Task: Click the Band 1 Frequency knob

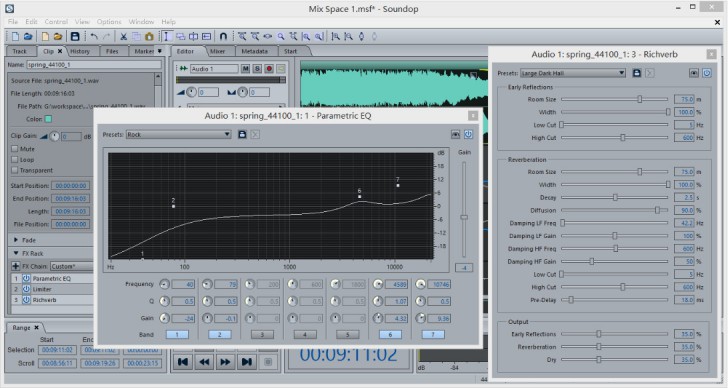Action: [x=164, y=284]
